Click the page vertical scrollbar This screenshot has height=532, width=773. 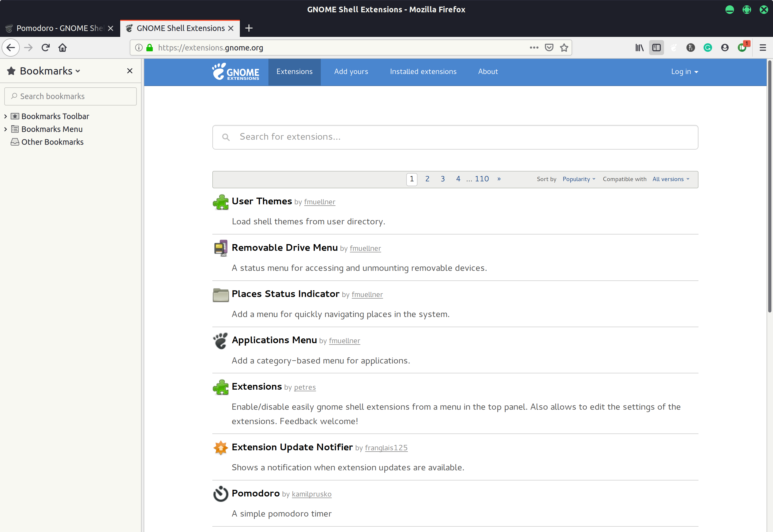pyautogui.click(x=770, y=187)
